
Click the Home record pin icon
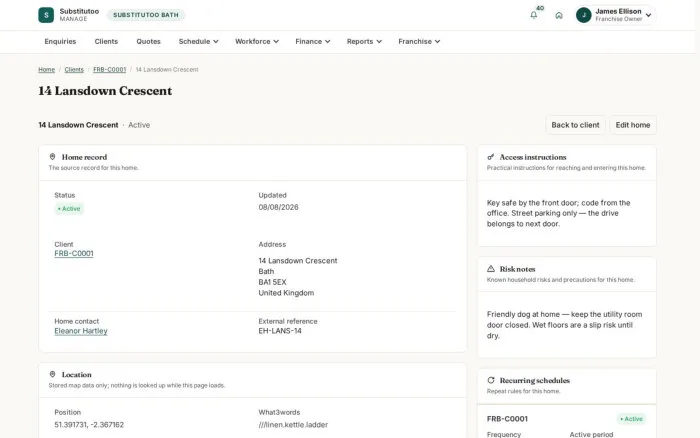pos(52,157)
